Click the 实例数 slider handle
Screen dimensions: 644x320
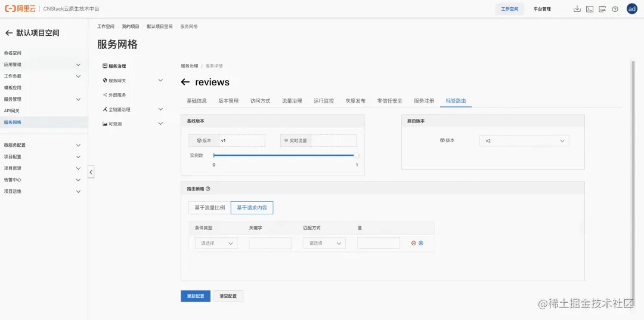point(357,155)
